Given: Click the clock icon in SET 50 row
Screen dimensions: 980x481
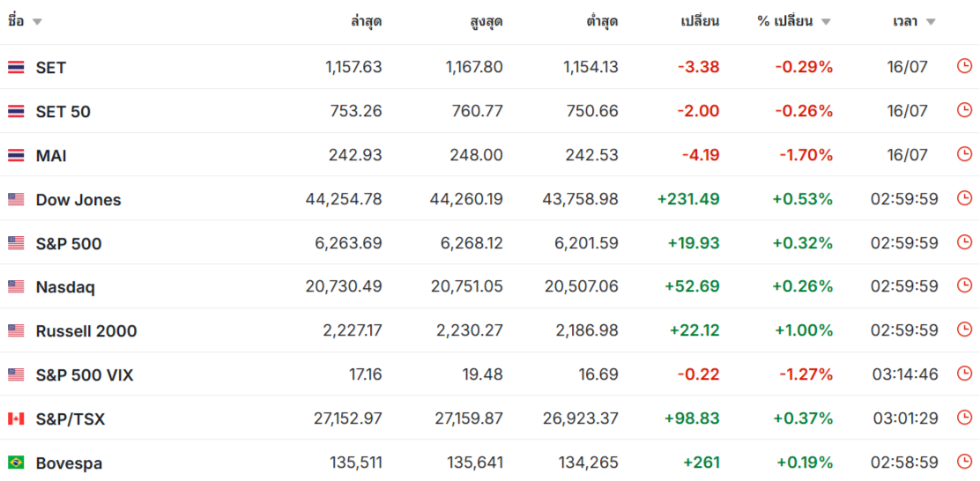Looking at the screenshot, I should 964,110.
